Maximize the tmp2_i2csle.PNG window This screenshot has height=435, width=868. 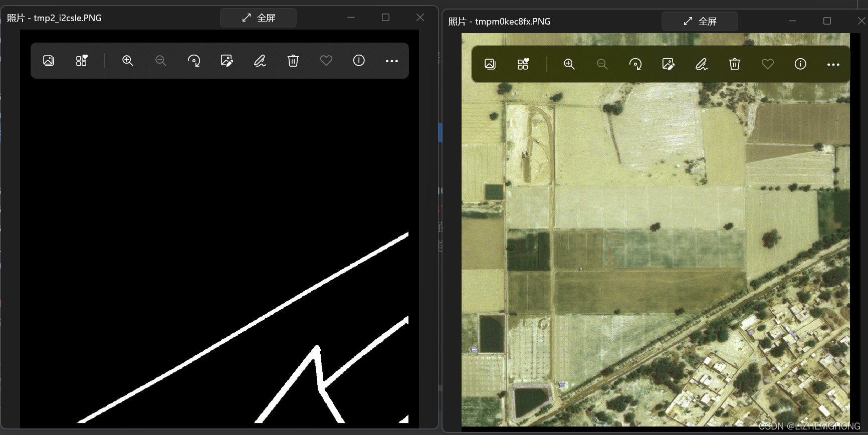[385, 18]
